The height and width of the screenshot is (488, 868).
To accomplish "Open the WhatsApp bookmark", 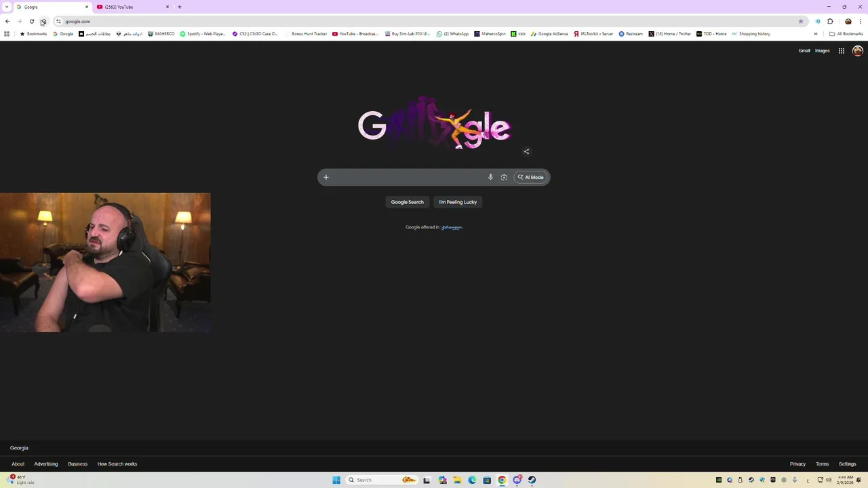I will [452, 34].
